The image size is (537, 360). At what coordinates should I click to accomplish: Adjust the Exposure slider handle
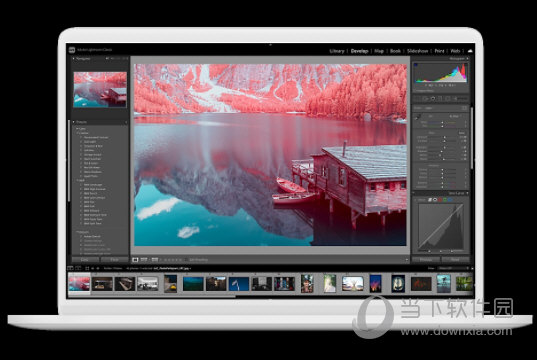tap(445, 137)
